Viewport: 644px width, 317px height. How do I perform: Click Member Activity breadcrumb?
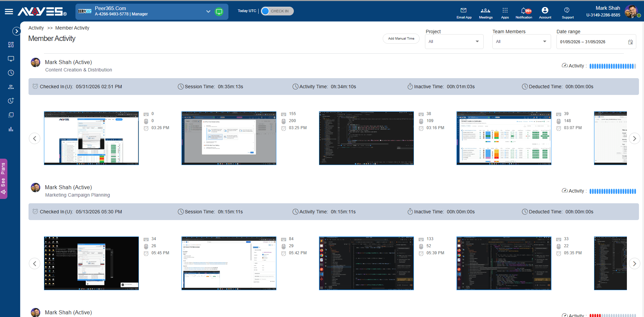[72, 28]
